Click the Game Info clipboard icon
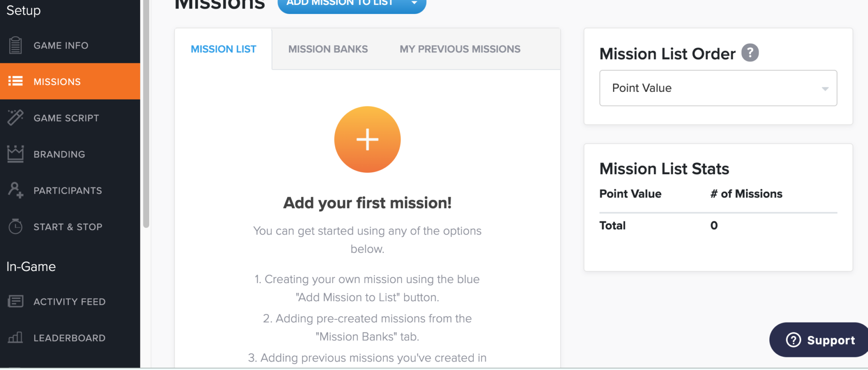Screen dimensions: 868x370 click(x=15, y=45)
